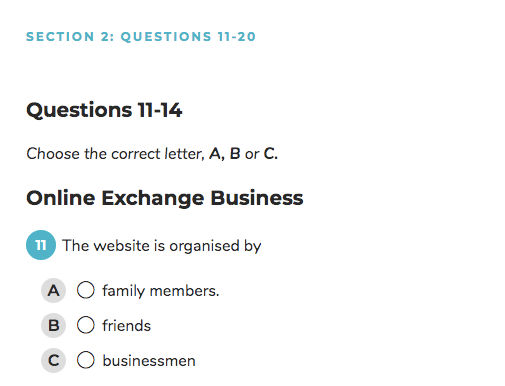The height and width of the screenshot is (386, 505).
Task: Select the radio button for friends
Action: pos(86,325)
